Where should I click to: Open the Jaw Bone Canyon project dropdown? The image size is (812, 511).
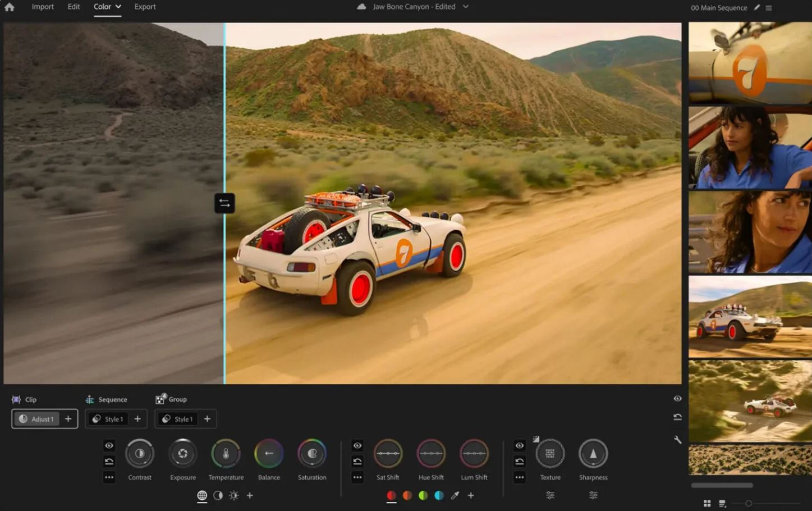pos(465,7)
